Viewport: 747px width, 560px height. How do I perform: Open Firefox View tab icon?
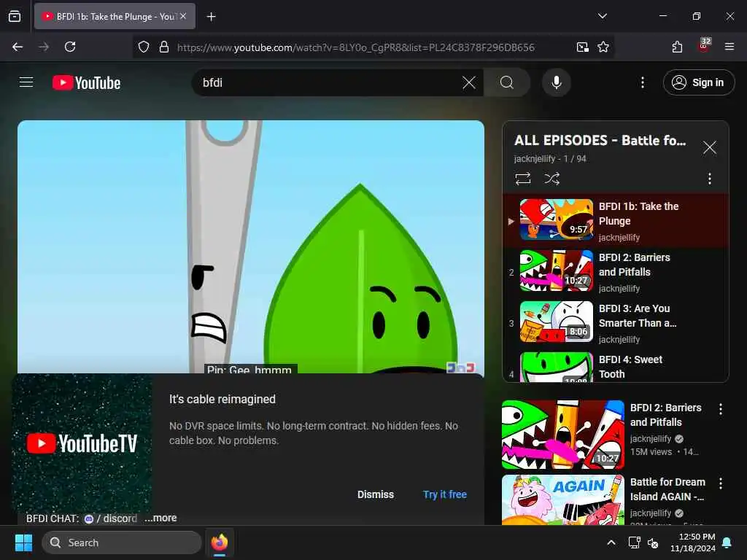pyautogui.click(x=15, y=16)
